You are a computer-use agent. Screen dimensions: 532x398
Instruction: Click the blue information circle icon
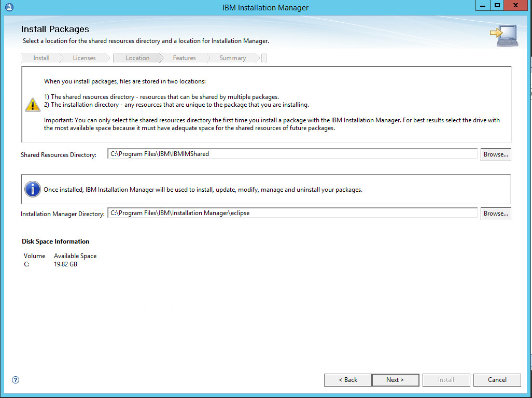point(33,189)
